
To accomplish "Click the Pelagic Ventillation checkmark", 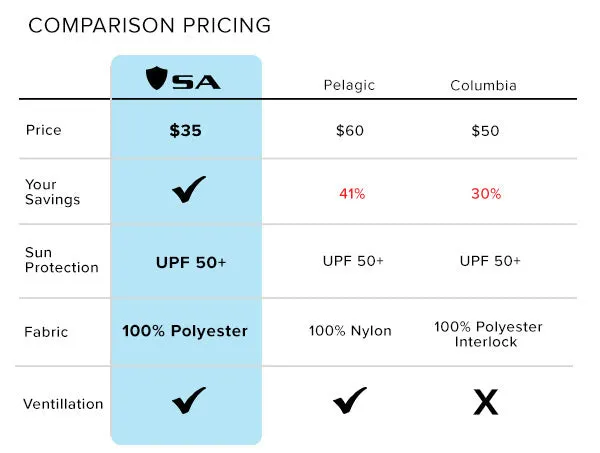I will [x=350, y=400].
